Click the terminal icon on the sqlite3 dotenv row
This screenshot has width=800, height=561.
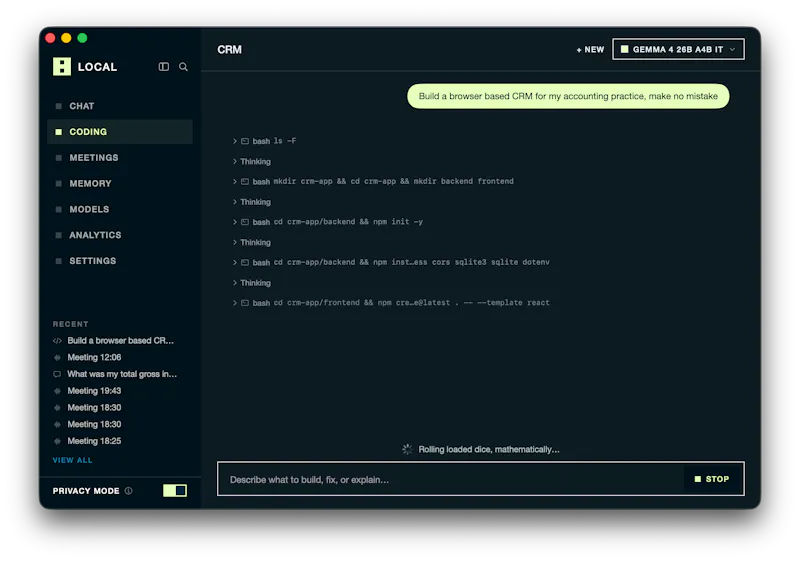click(x=245, y=262)
